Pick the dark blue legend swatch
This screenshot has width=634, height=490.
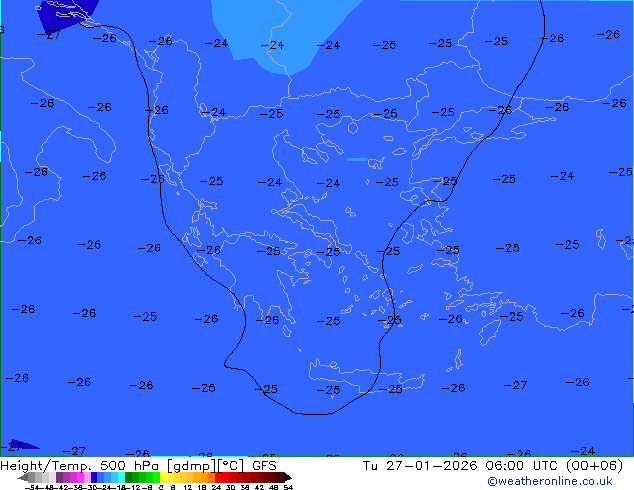click(94, 477)
